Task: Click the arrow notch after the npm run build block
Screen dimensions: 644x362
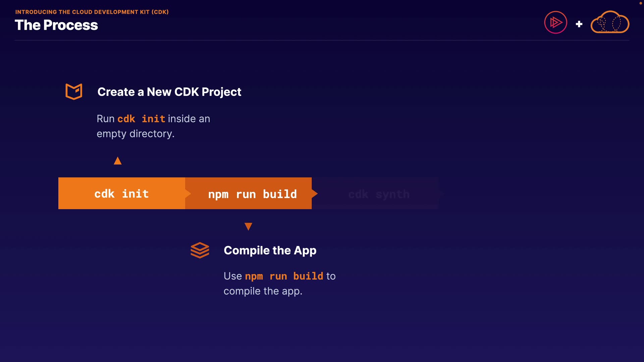Action: coord(315,193)
